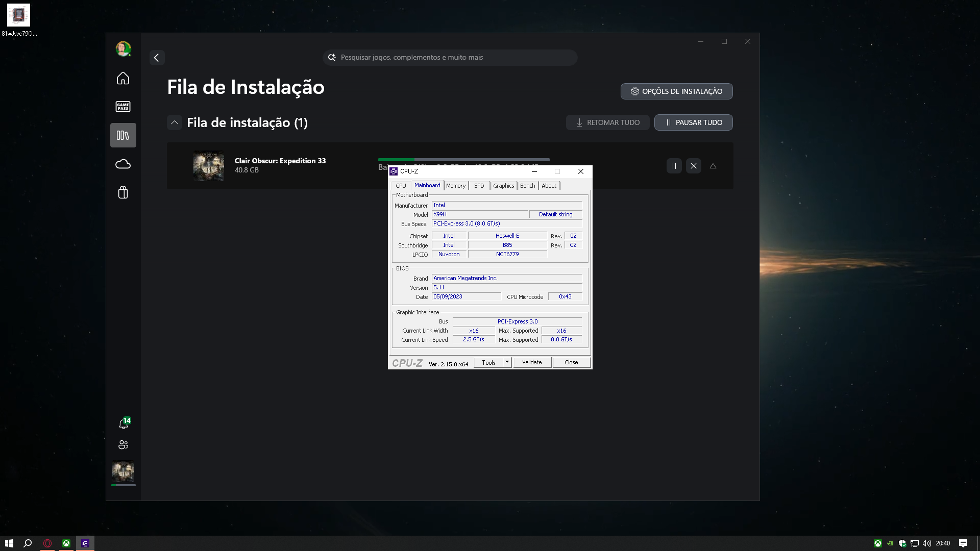Screen dimensions: 980x551
Task: Switch to the Memory tab in CPU-Z
Action: (456, 186)
